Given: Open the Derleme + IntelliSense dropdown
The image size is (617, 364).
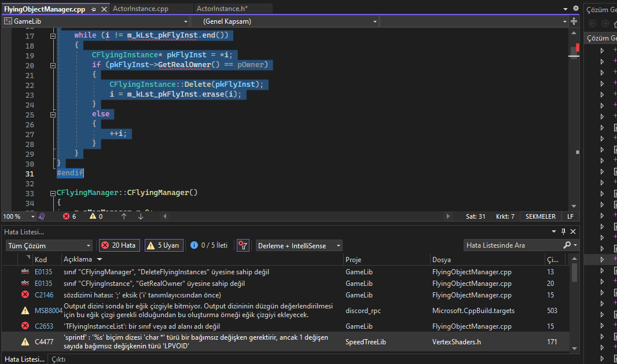Looking at the screenshot, I should pos(299,245).
